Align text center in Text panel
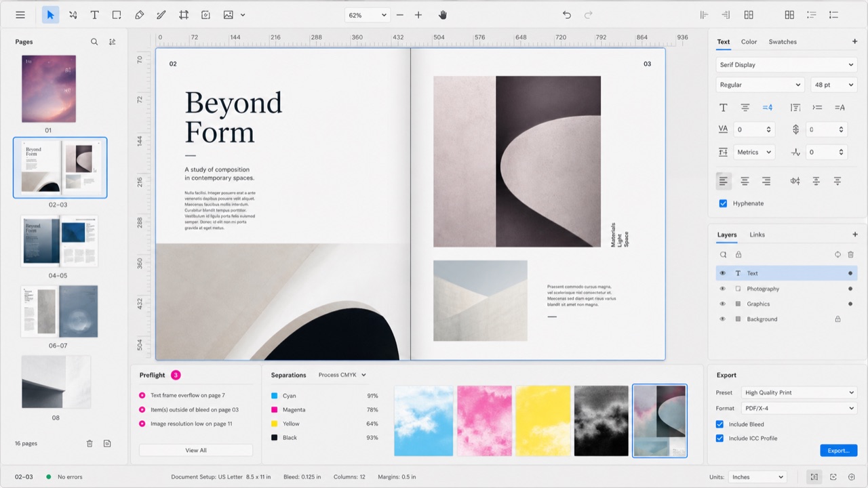The width and height of the screenshot is (868, 488). point(745,181)
